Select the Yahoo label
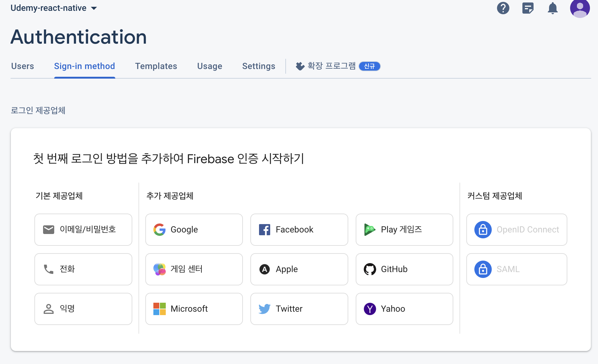598x364 pixels. point(393,309)
